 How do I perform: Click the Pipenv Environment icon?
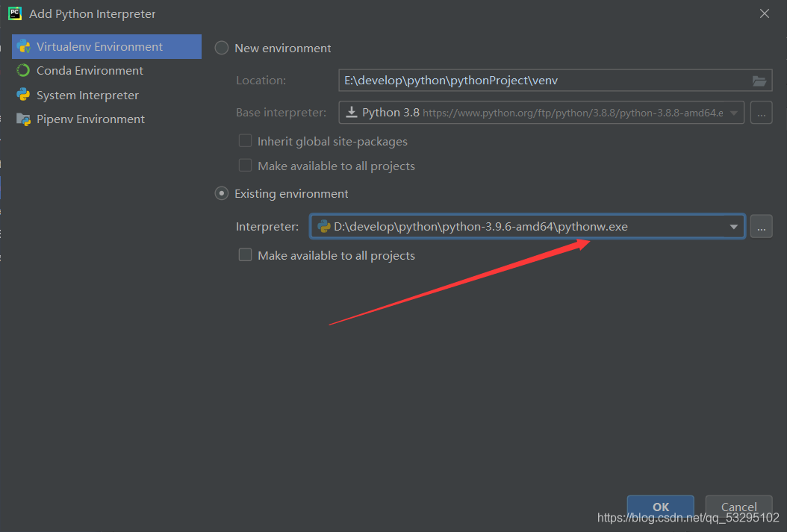click(x=22, y=119)
